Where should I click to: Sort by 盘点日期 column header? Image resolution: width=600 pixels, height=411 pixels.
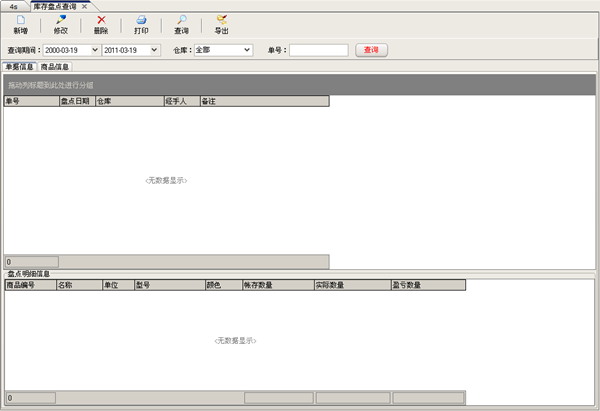(76, 101)
